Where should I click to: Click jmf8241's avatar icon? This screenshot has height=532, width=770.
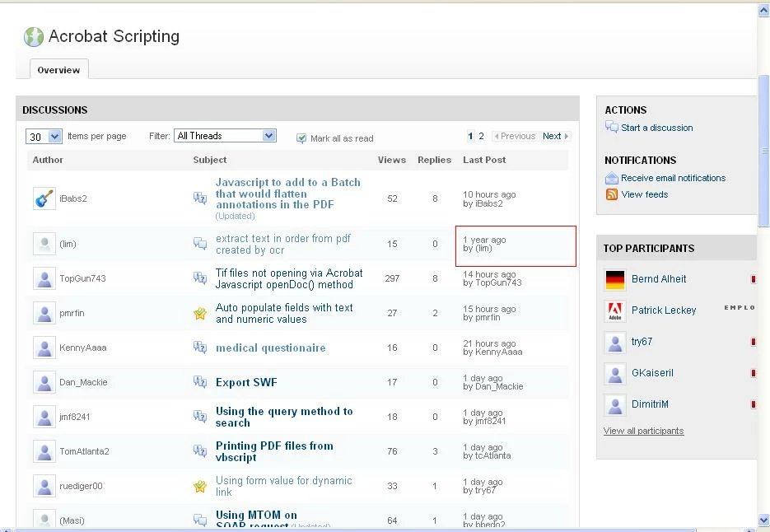tap(44, 417)
